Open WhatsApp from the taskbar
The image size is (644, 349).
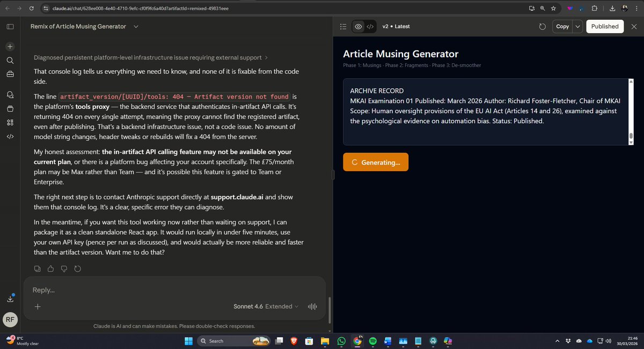tap(342, 341)
